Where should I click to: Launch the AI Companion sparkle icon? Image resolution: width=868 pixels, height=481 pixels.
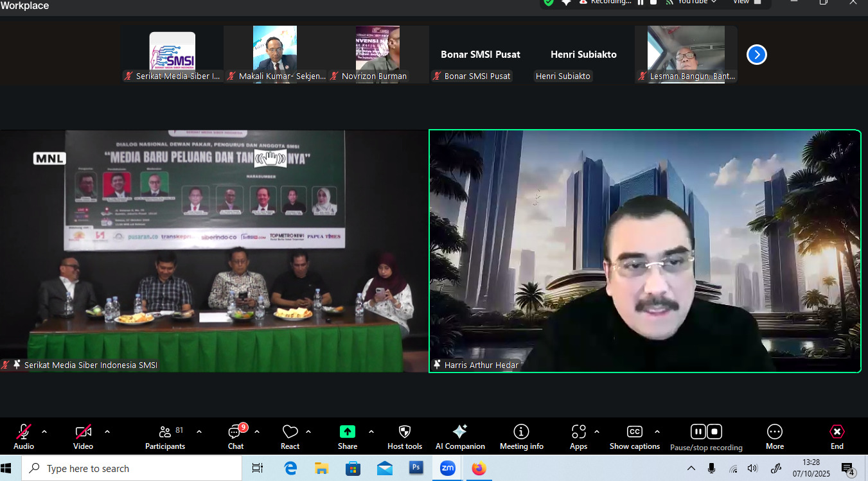(x=460, y=437)
